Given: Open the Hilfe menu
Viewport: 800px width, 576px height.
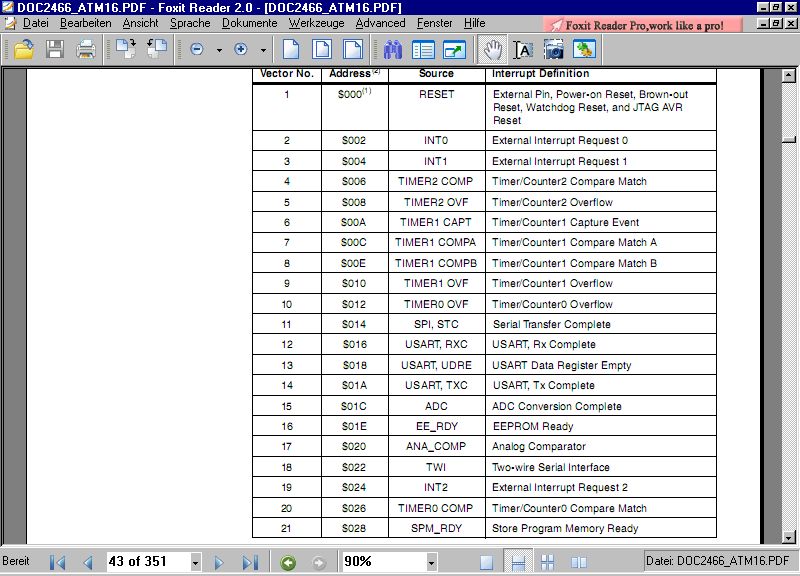Looking at the screenshot, I should 474,23.
